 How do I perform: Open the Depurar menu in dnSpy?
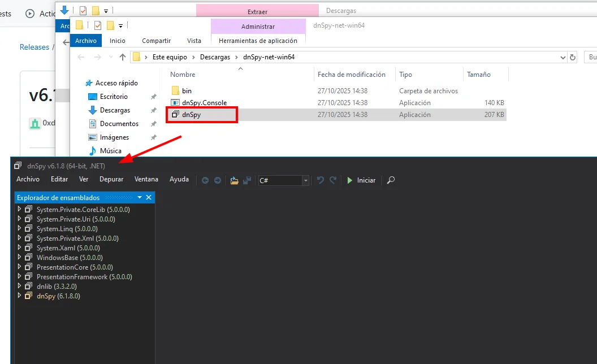pyautogui.click(x=111, y=179)
